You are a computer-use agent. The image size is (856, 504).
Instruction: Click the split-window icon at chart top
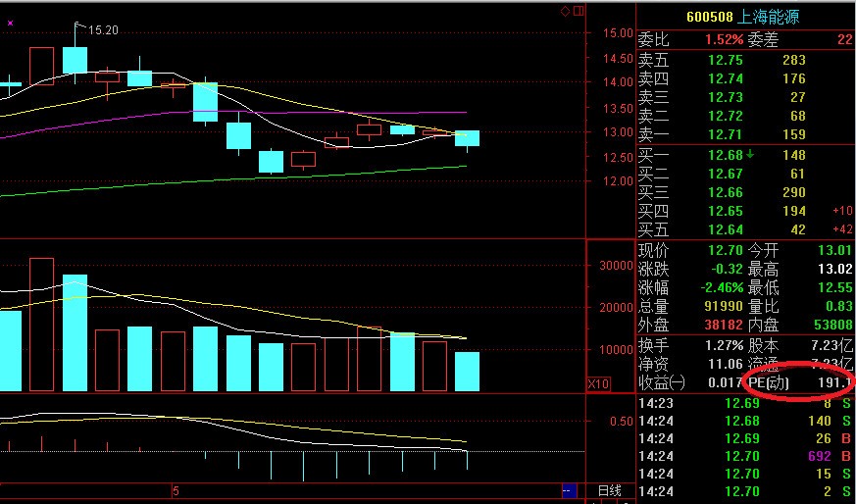pyautogui.click(x=578, y=11)
